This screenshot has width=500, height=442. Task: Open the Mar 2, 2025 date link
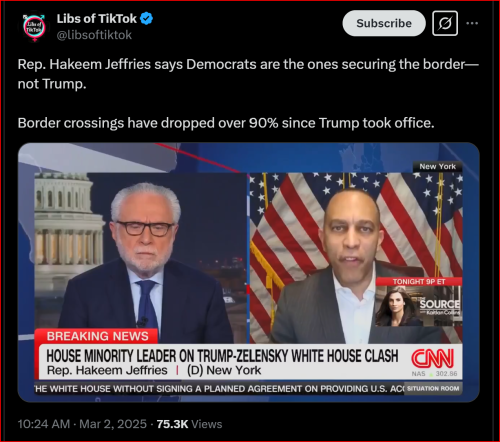click(x=113, y=424)
